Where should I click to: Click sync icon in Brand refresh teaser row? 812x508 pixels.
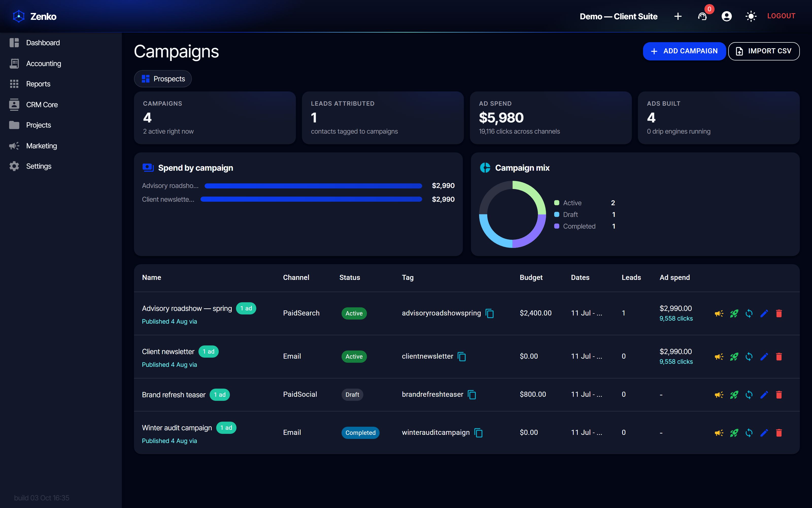coord(749,395)
